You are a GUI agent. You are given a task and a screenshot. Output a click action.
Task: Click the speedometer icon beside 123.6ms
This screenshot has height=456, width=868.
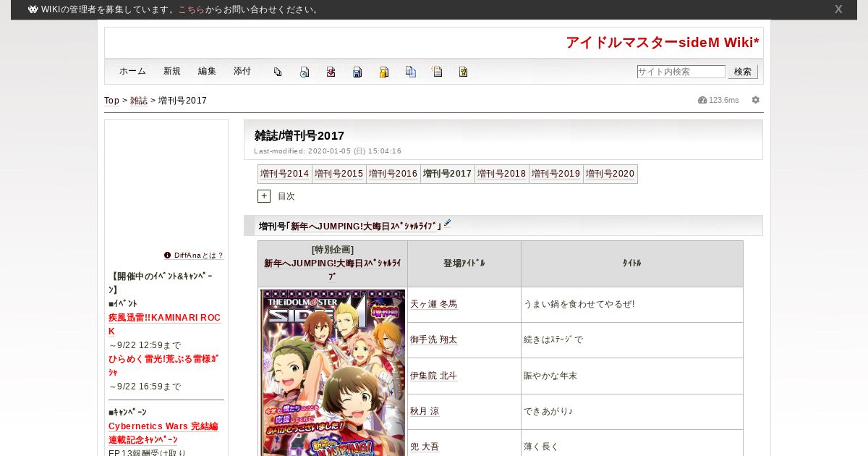702,100
